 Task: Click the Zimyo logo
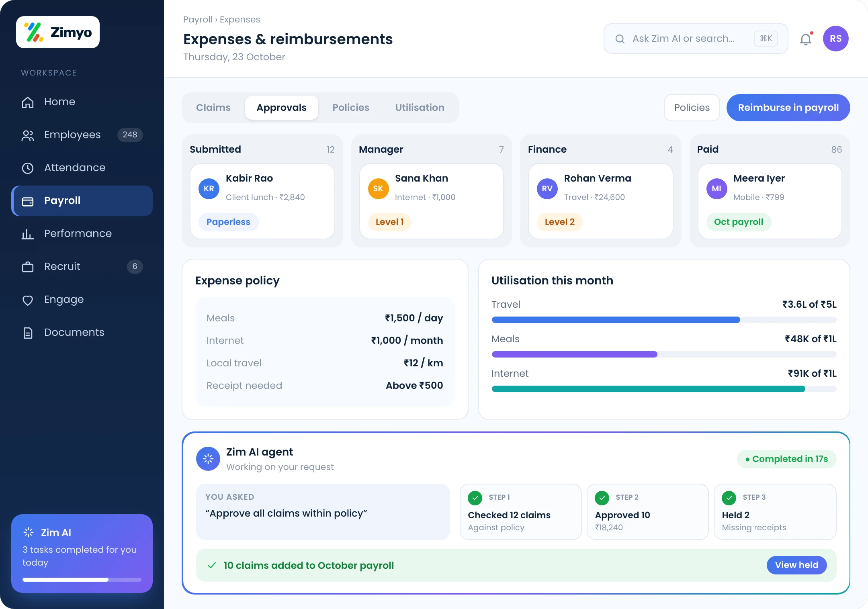click(58, 32)
